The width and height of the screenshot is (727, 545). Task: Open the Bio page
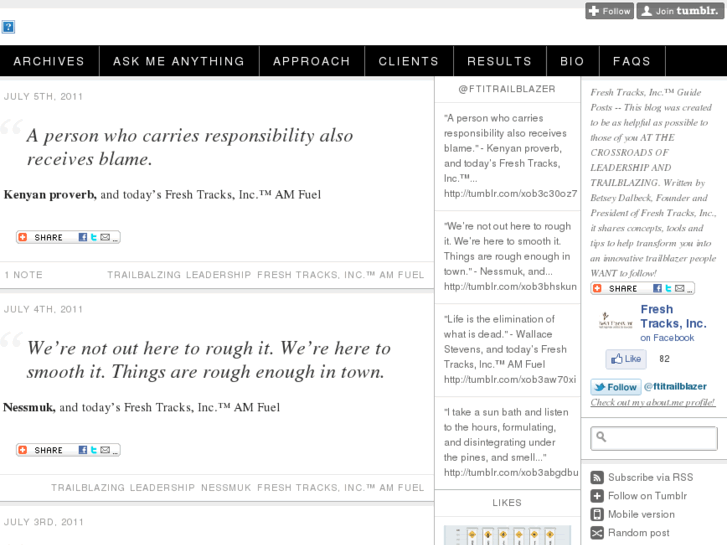(x=572, y=61)
